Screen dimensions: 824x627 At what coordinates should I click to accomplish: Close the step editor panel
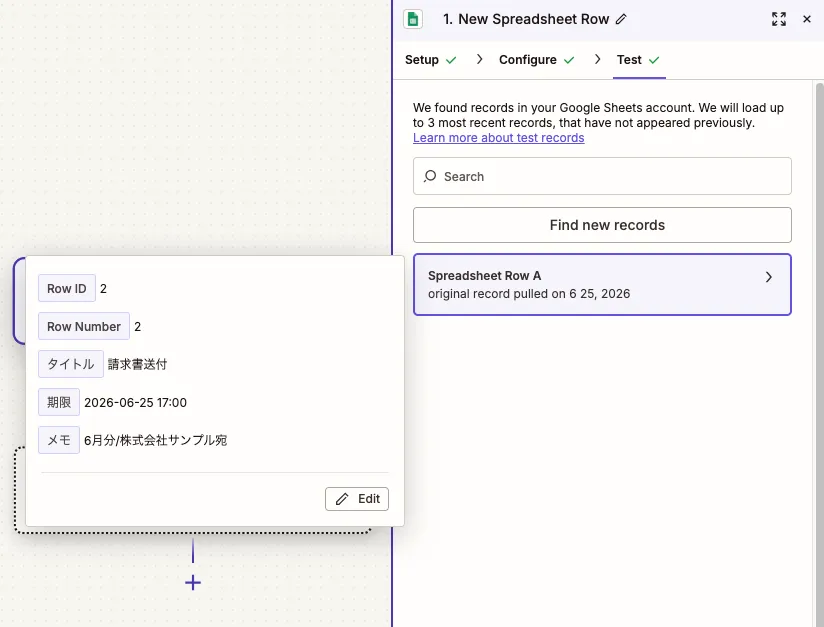click(x=807, y=19)
